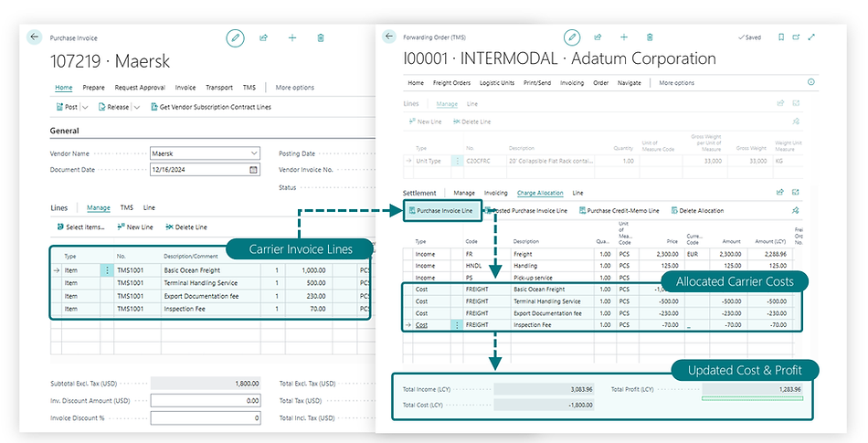This screenshot has height=443, width=868.
Task: Click Posted Purchase Invoice Line
Action: (x=526, y=211)
